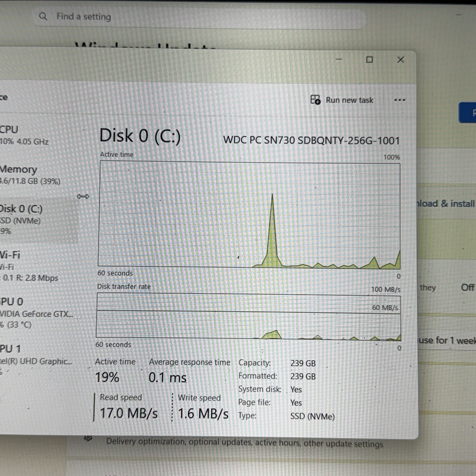Image resolution: width=476 pixels, height=476 pixels.
Task: Click the 0.1 ms average response value
Action: (x=168, y=378)
